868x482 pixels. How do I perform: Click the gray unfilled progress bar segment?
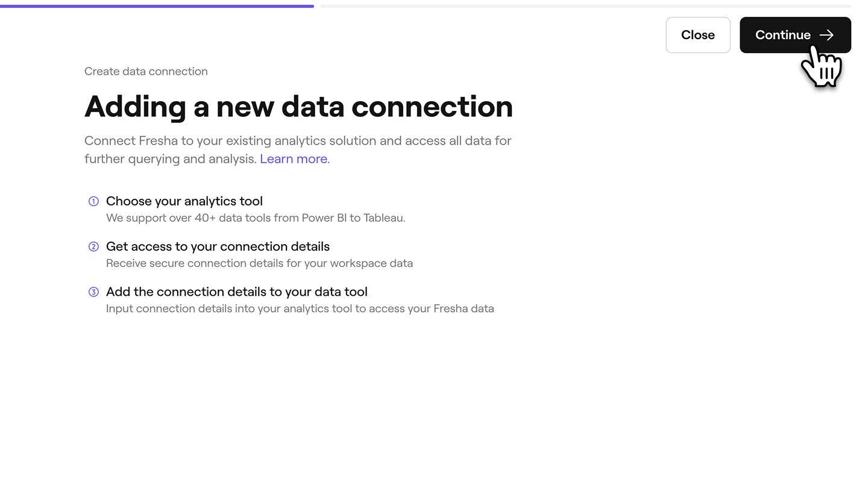[x=585, y=6]
